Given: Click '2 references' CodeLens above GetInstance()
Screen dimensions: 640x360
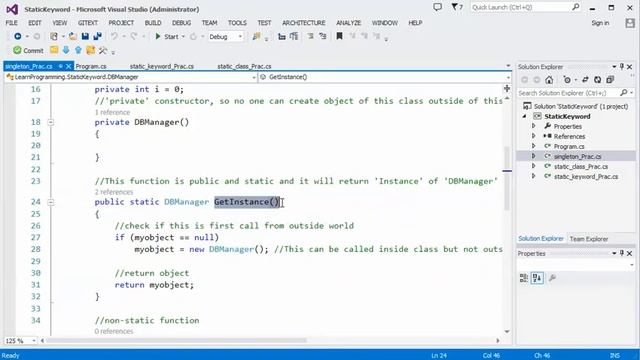Looking at the screenshot, I should [114, 192].
